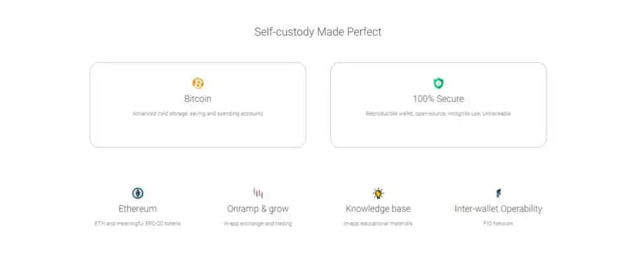Click the lightbulb Knowledge base icon

click(x=378, y=193)
